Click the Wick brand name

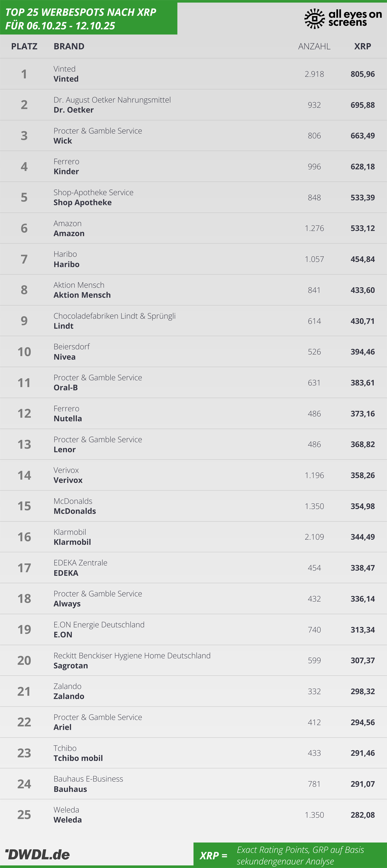(63, 141)
